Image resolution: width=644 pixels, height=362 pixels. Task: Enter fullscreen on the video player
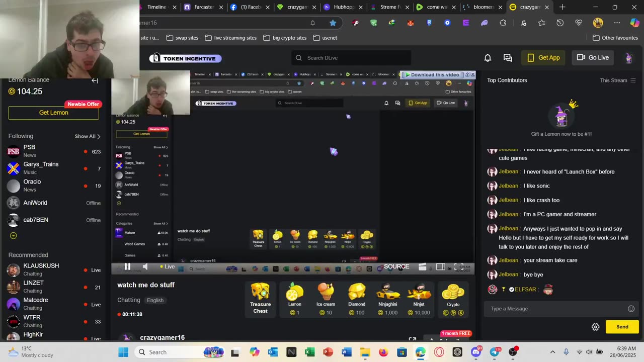(x=459, y=267)
